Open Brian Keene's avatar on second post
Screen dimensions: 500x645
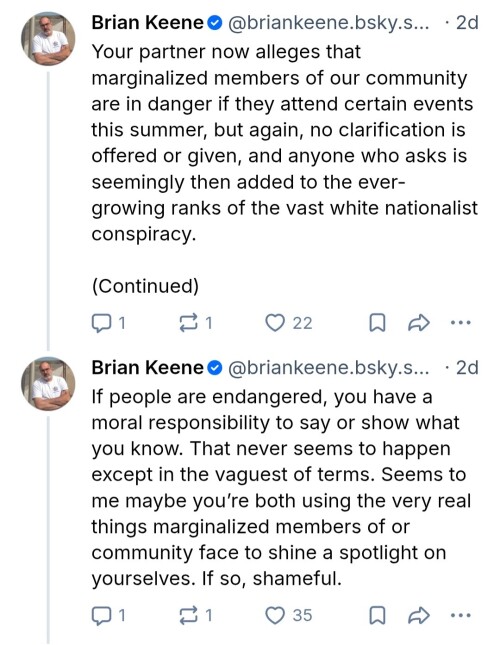pyautogui.click(x=48, y=383)
